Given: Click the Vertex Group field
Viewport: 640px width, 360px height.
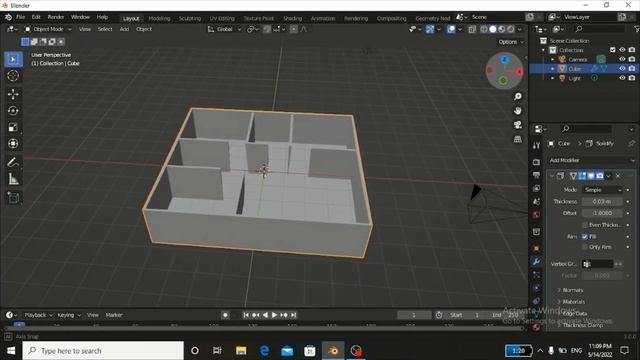Looking at the screenshot, I should [x=598, y=264].
